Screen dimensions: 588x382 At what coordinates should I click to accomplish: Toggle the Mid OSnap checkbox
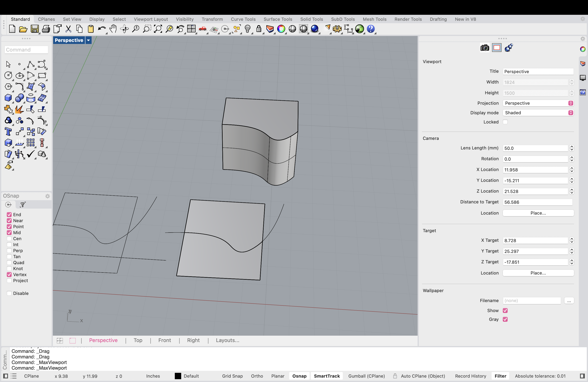(9, 232)
